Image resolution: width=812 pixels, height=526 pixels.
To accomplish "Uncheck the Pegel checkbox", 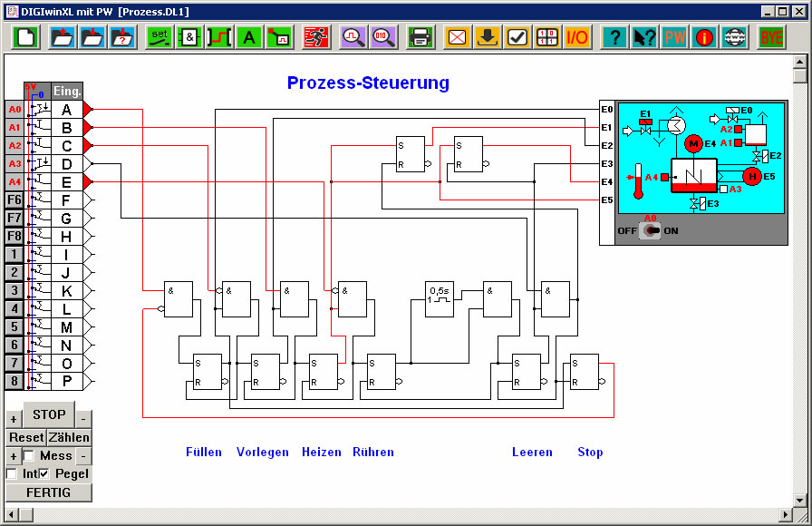I will pos(44,474).
